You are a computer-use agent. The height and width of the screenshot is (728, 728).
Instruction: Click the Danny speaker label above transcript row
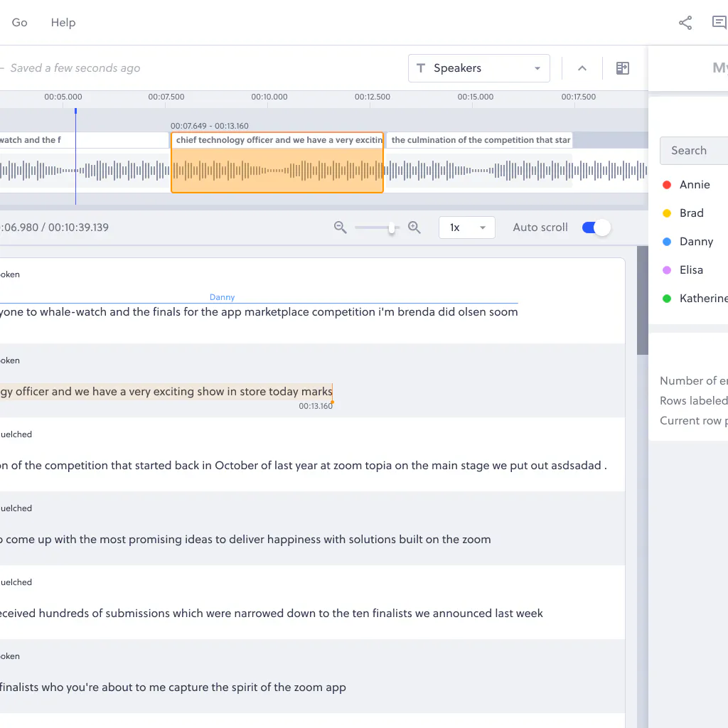[222, 297]
